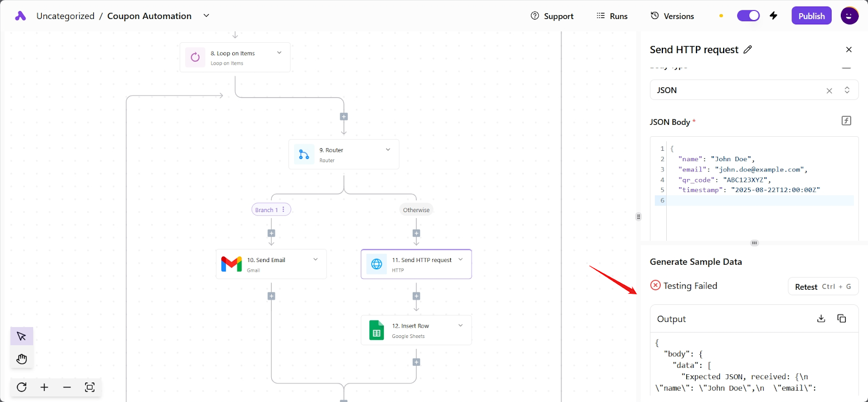
Task: Clear the JSON body type selection
Action: point(829,91)
